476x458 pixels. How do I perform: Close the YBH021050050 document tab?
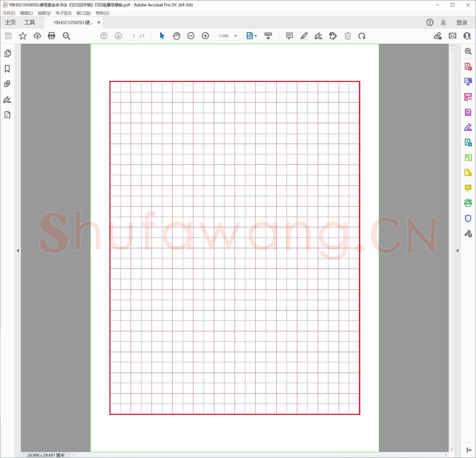[99, 22]
